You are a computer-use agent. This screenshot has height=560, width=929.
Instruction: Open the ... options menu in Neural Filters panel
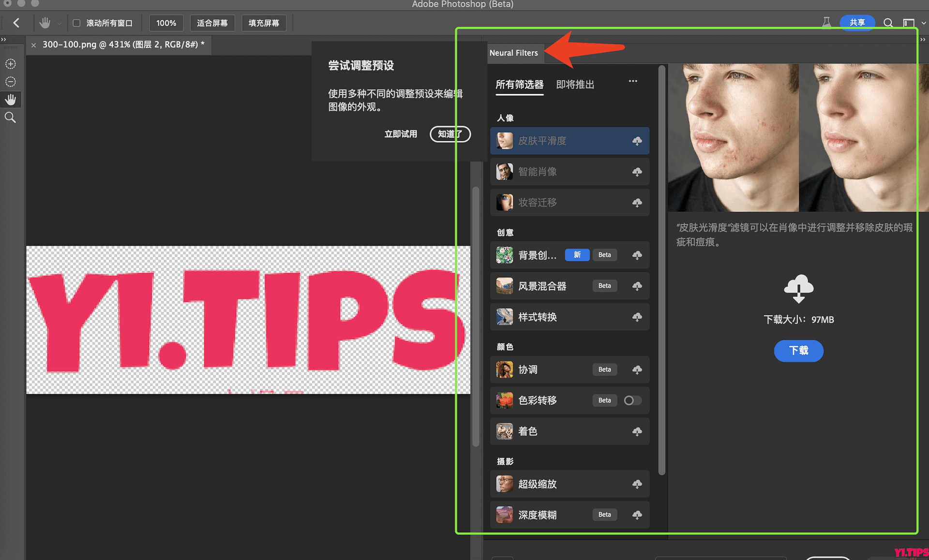click(632, 81)
